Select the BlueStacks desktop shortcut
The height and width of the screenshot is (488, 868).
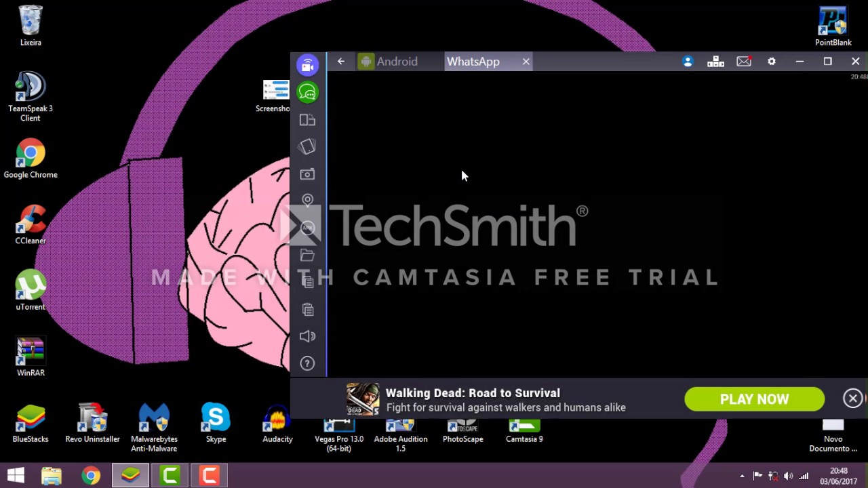(31, 424)
